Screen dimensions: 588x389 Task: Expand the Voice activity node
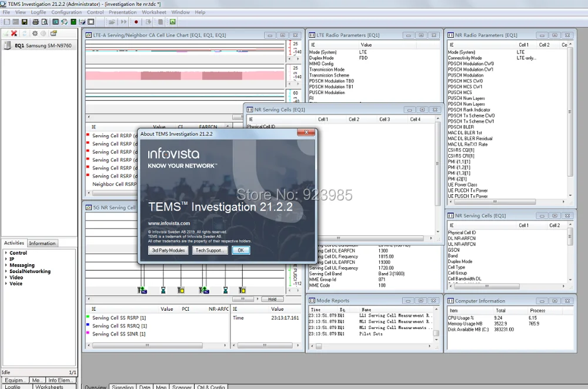pyautogui.click(x=6, y=284)
